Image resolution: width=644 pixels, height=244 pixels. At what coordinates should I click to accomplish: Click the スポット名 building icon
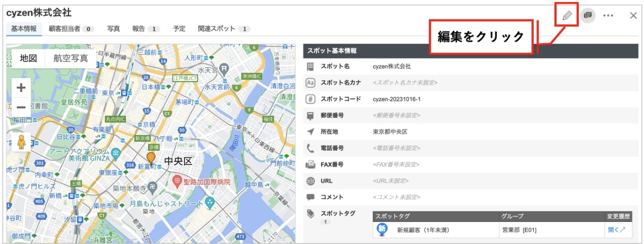coord(311,66)
